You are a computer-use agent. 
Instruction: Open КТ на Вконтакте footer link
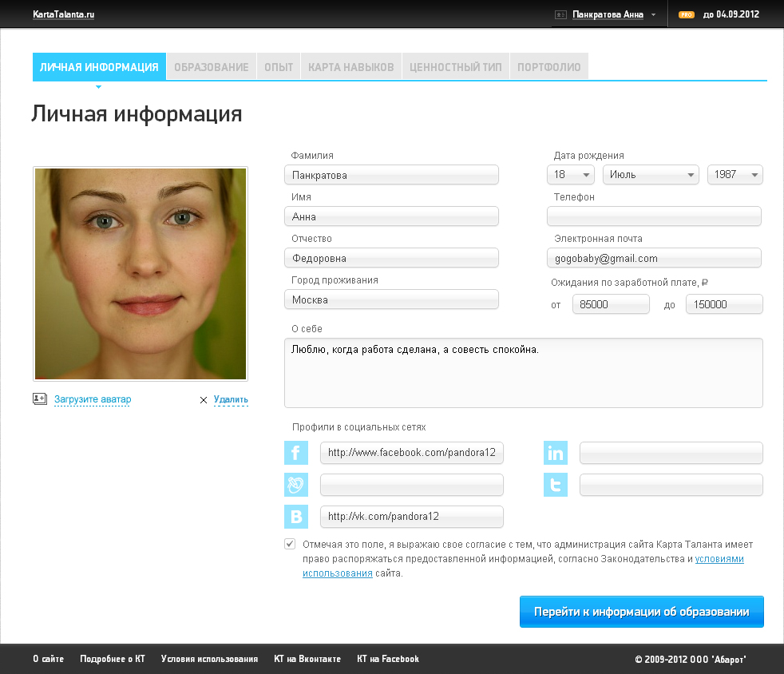[307, 659]
